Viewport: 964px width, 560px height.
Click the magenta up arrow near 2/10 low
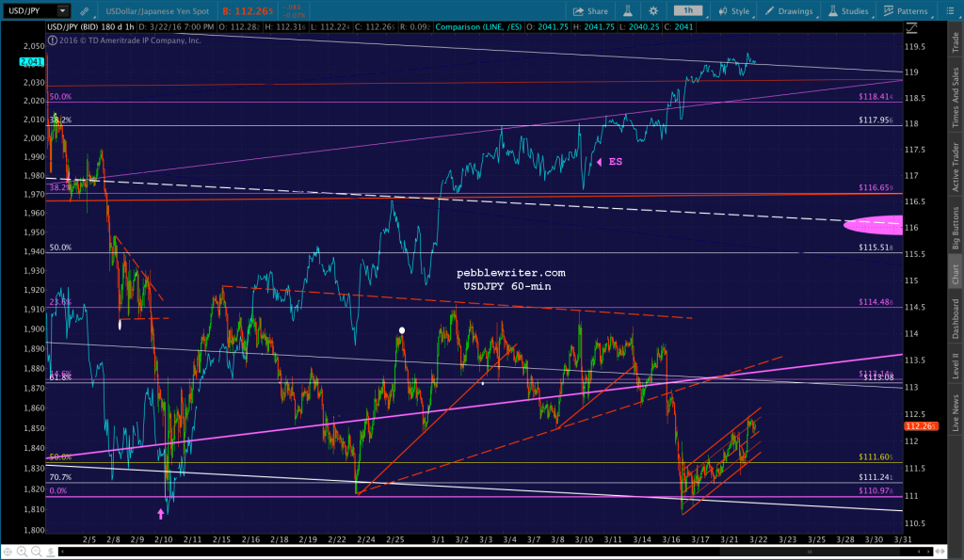(161, 514)
